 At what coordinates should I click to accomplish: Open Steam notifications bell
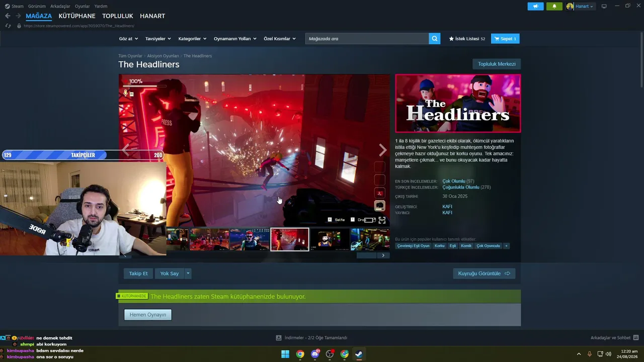[554, 6]
